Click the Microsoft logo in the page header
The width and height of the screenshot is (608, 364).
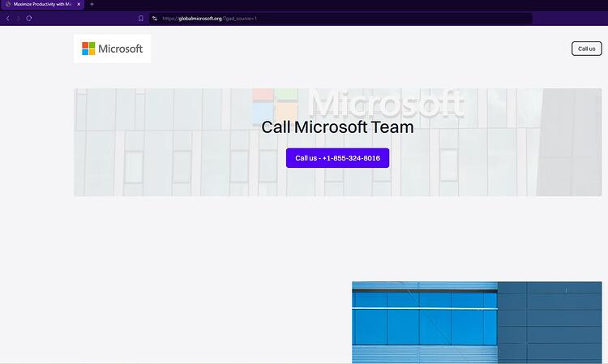click(x=113, y=49)
